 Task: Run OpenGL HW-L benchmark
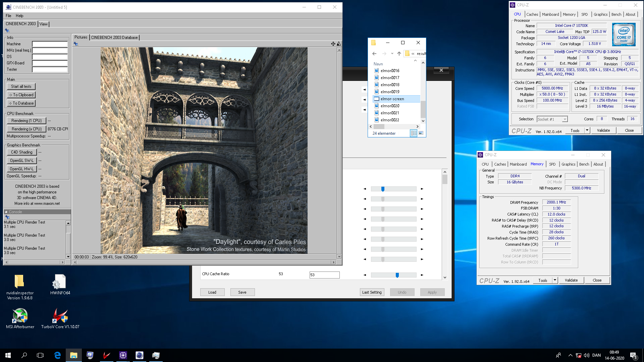coord(21,169)
